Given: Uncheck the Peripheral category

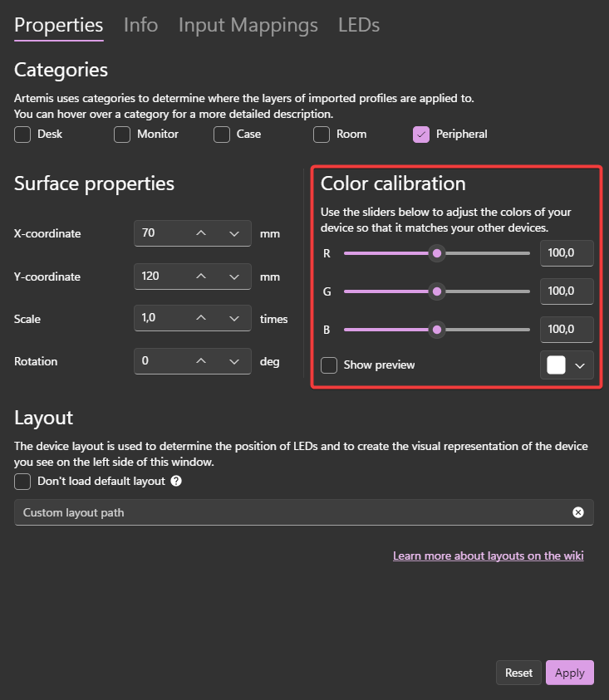Looking at the screenshot, I should tap(421, 135).
